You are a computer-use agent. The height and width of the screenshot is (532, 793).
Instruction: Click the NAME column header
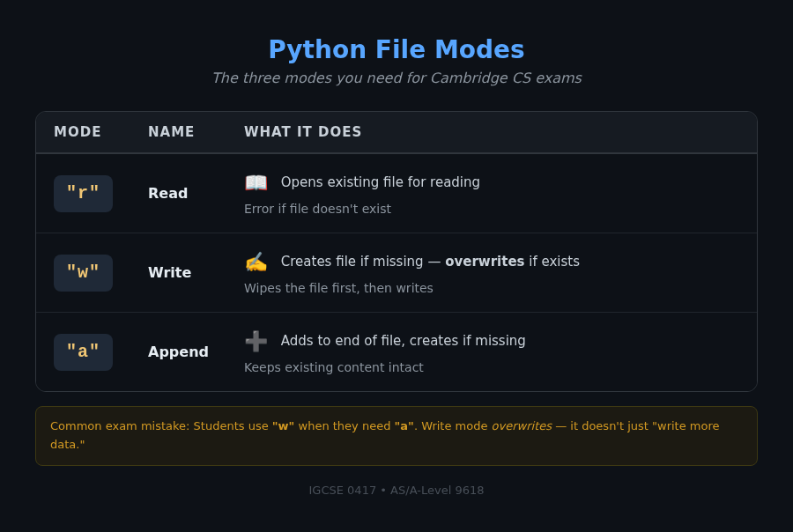point(171,132)
